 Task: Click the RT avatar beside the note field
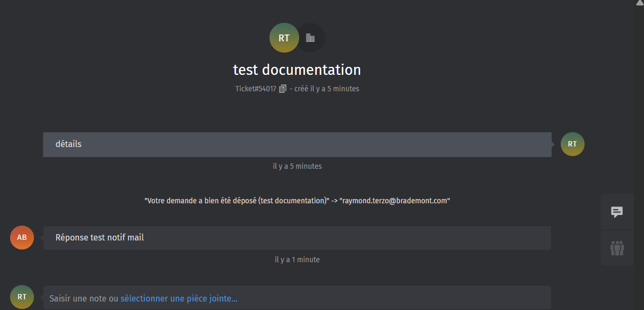click(22, 297)
